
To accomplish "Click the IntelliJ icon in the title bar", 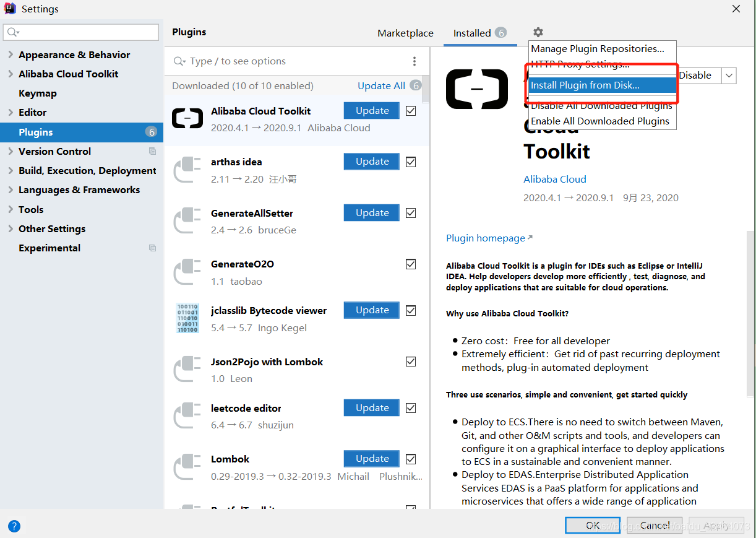I will [9, 9].
